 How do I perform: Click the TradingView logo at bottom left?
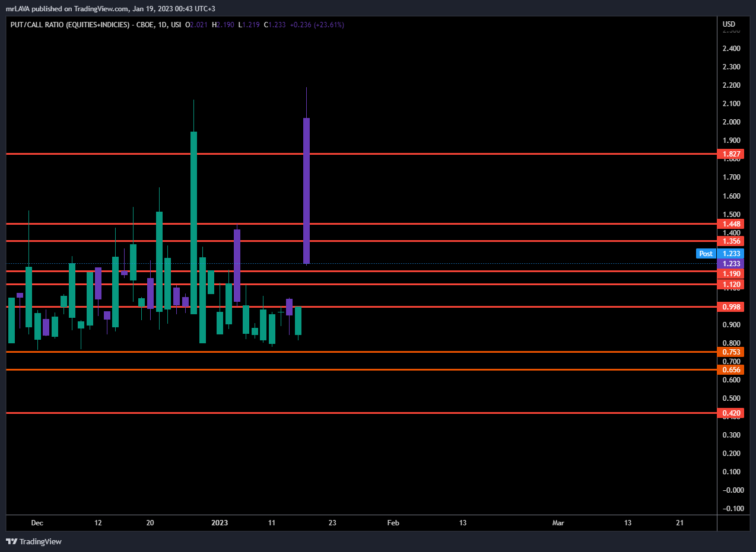[x=34, y=541]
